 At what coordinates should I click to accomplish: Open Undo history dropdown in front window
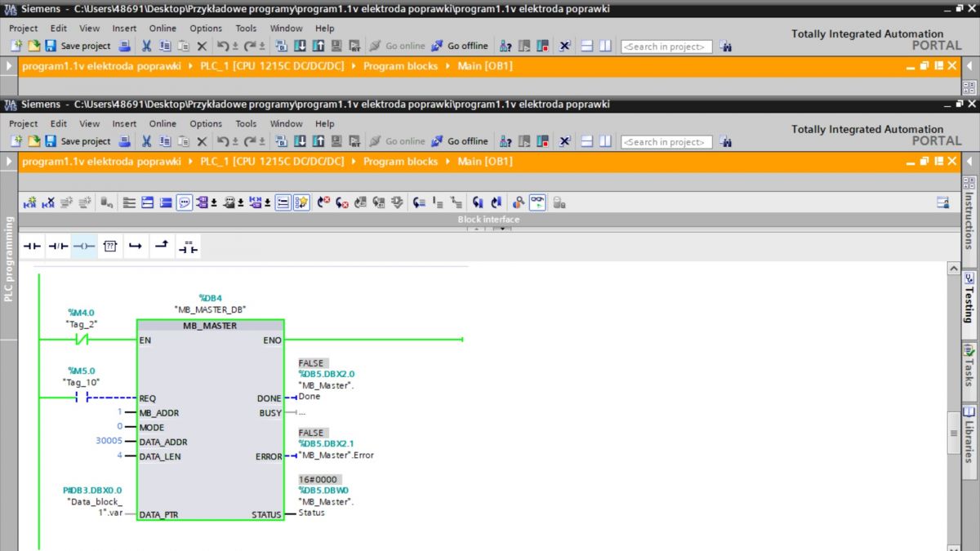click(x=235, y=142)
